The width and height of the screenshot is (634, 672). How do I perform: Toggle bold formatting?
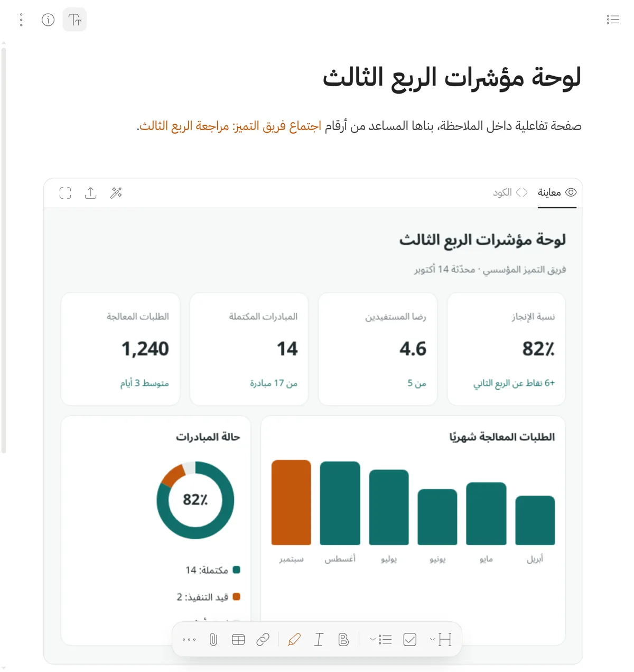point(343,640)
